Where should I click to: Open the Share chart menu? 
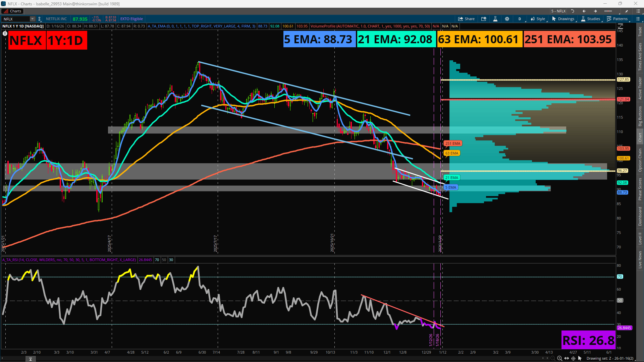pos(466,19)
